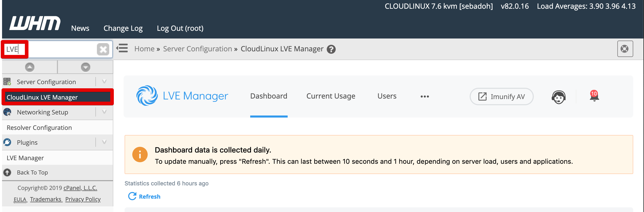Click the Refresh circular arrow icon
This screenshot has height=212, width=644.
[132, 196]
